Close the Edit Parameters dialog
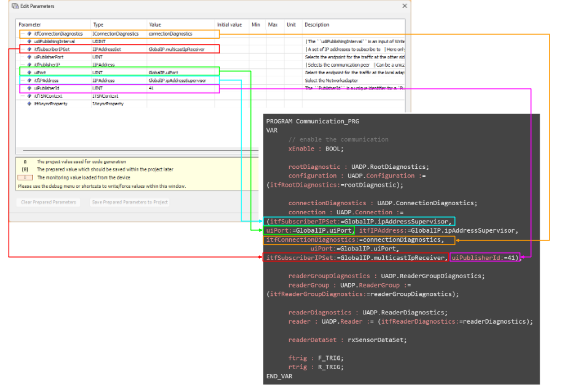The image size is (567, 392). (405, 6)
